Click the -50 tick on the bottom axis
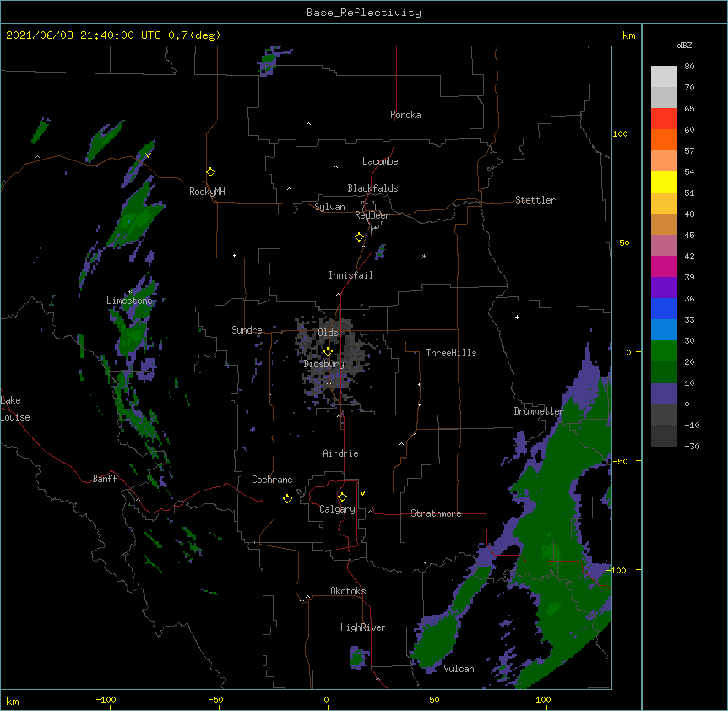The image size is (728, 711). 215,699
